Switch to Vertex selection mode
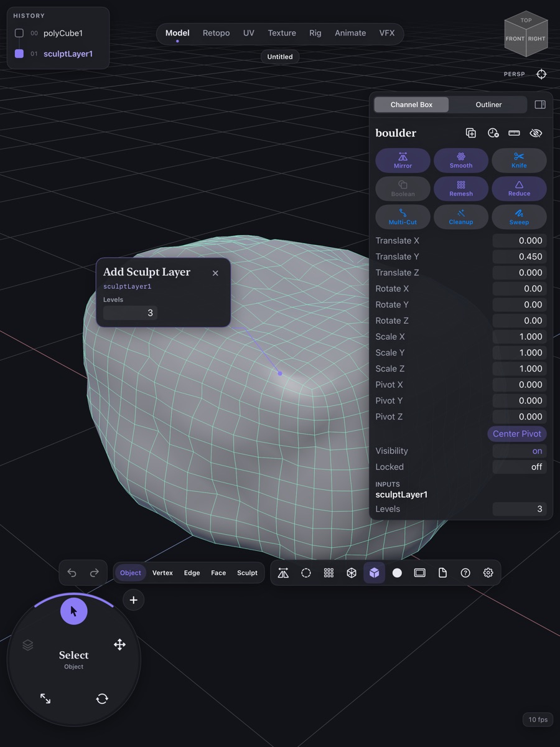The height and width of the screenshot is (747, 560). point(162,573)
